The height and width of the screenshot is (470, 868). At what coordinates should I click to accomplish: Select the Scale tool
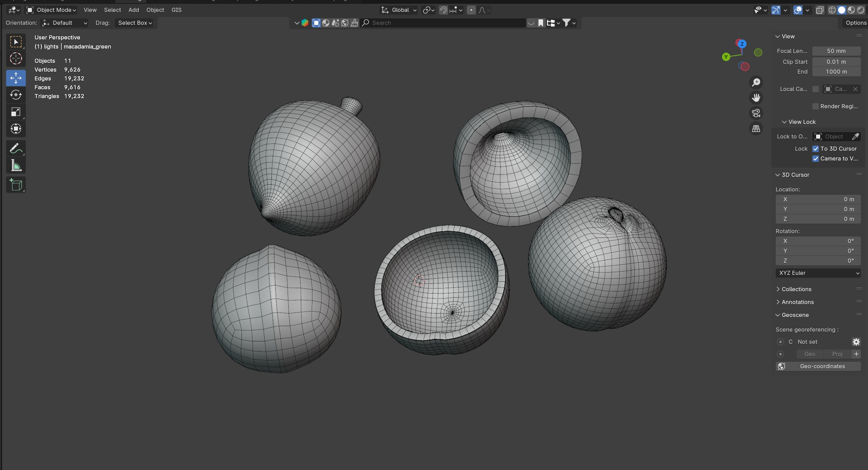point(16,112)
